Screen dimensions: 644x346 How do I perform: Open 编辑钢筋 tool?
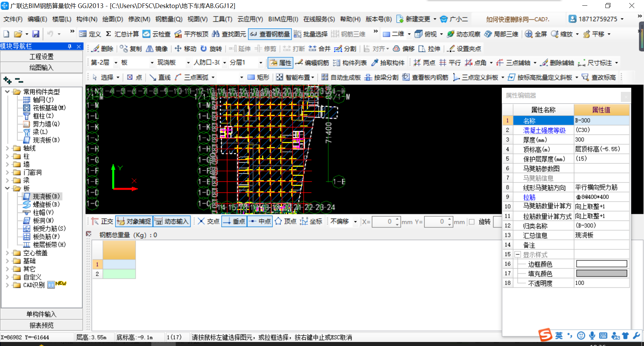pos(312,63)
